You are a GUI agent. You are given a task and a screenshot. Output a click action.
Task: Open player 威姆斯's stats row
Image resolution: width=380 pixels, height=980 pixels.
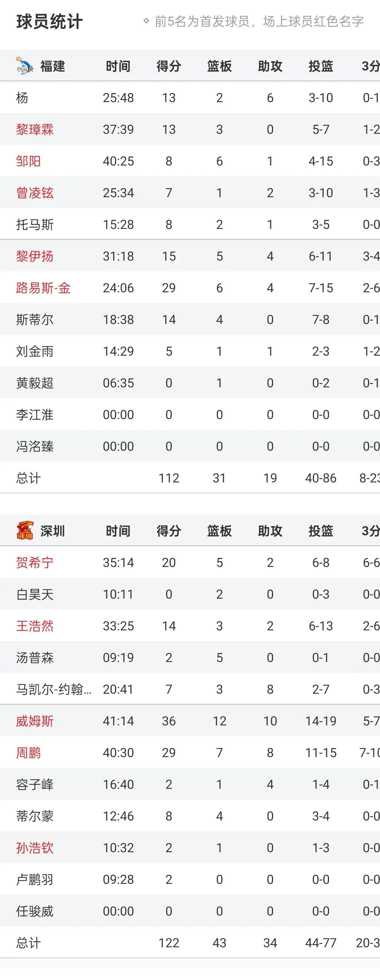point(34,721)
